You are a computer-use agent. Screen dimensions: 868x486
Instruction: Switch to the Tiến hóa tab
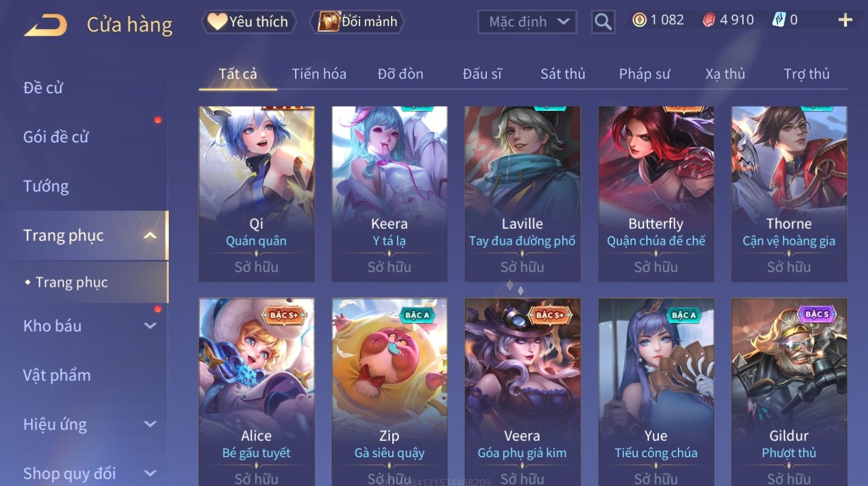click(319, 74)
